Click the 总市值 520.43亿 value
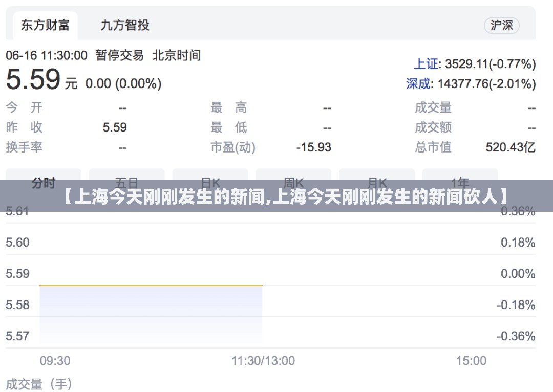This screenshot has height=392, width=553. coord(510,147)
